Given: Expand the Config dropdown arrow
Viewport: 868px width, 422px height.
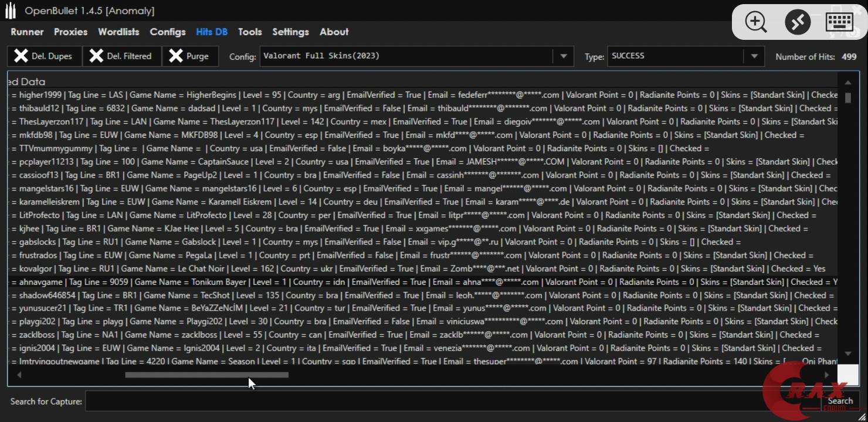Looking at the screenshot, I should [x=563, y=56].
